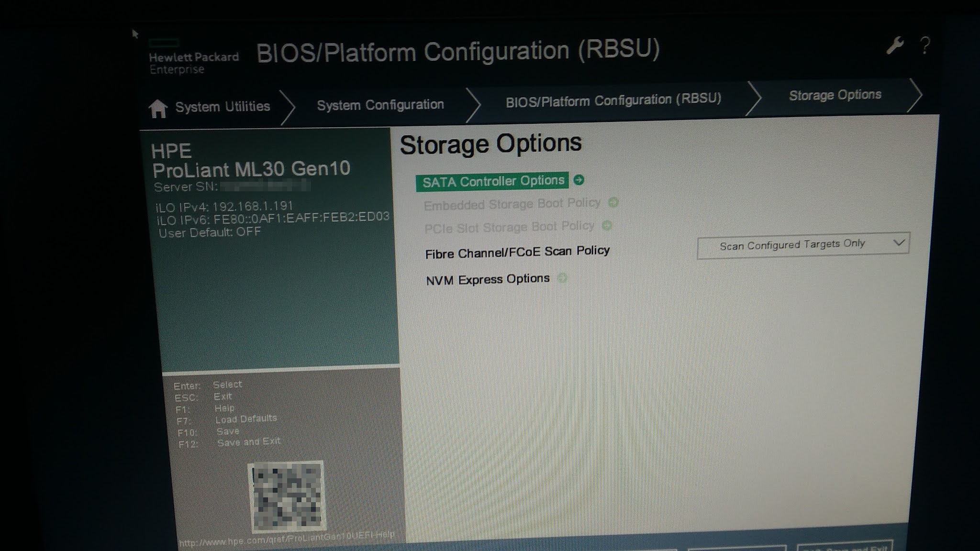
Task: Click the question mark help icon
Action: click(924, 46)
